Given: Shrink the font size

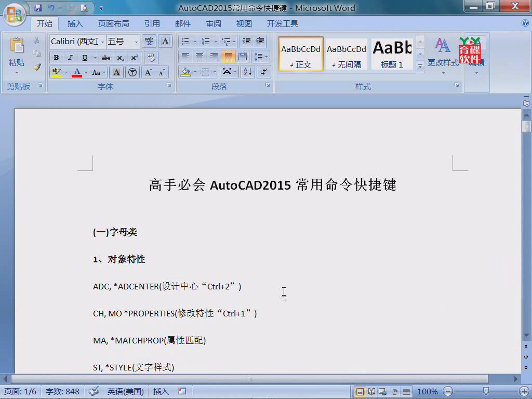Looking at the screenshot, I should [x=162, y=72].
